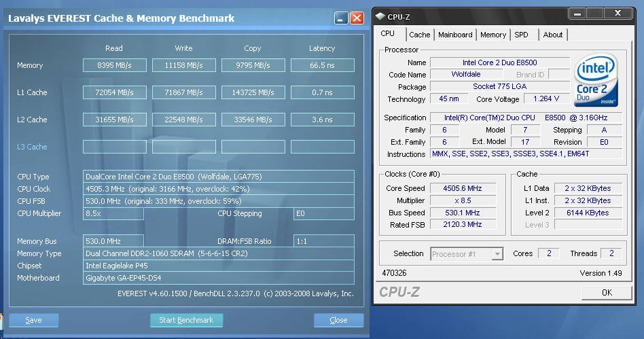The width and height of the screenshot is (644, 339).
Task: Click the Motherboard Gigabyte GA-EP45-DS4 field
Action: coord(219,278)
